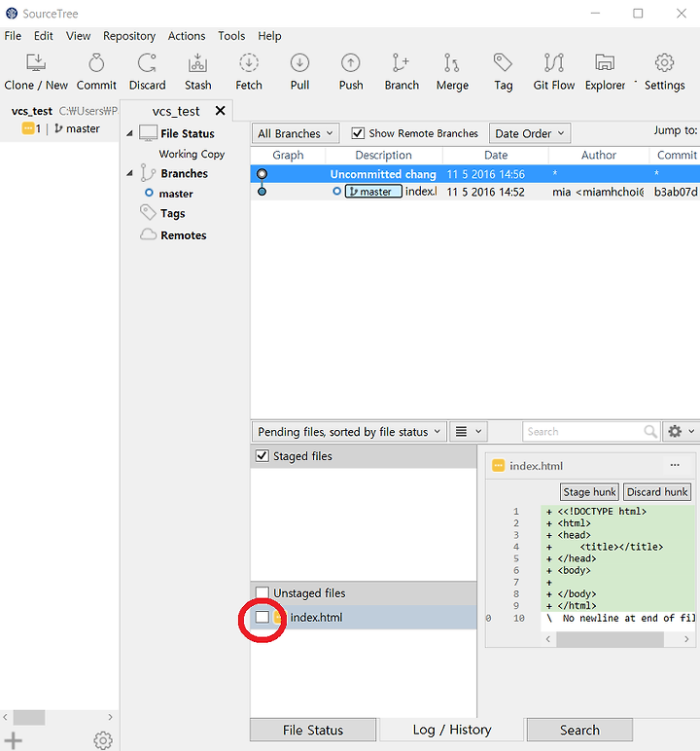The image size is (700, 751).
Task: Open the File menu
Action: tap(13, 36)
